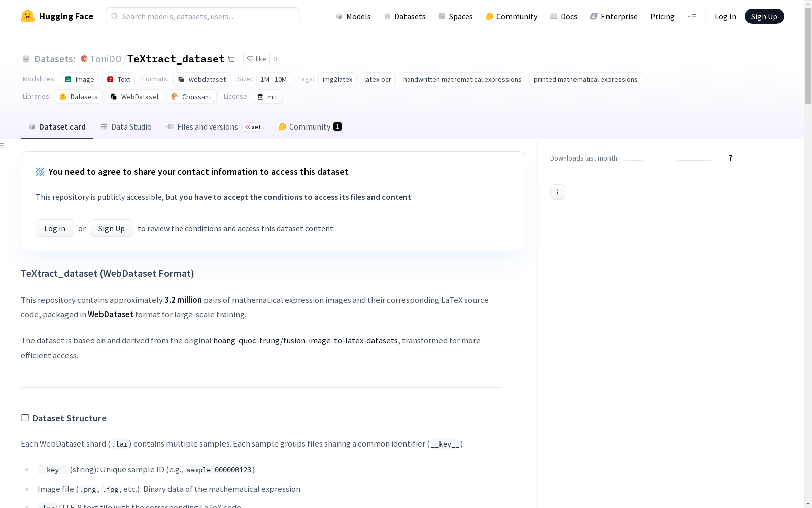The height and width of the screenshot is (508, 812).
Task: Switch to the Dataset card tab
Action: coord(57,126)
